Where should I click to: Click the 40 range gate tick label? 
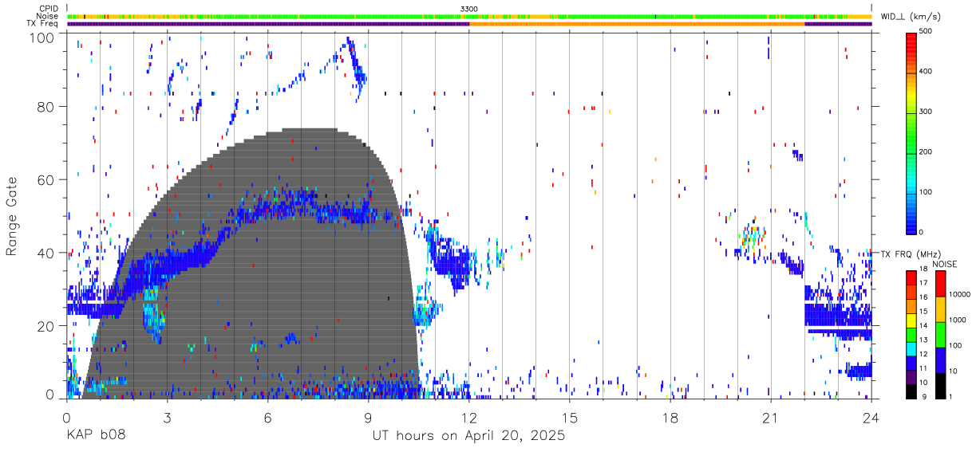click(x=48, y=253)
